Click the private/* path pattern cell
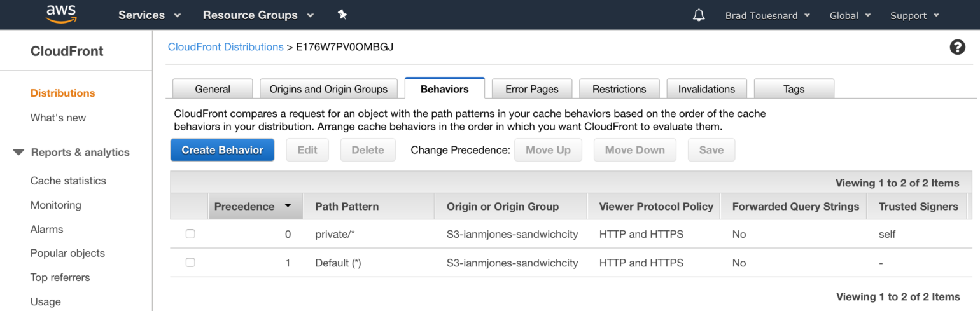The height and width of the screenshot is (311, 980). click(x=335, y=234)
